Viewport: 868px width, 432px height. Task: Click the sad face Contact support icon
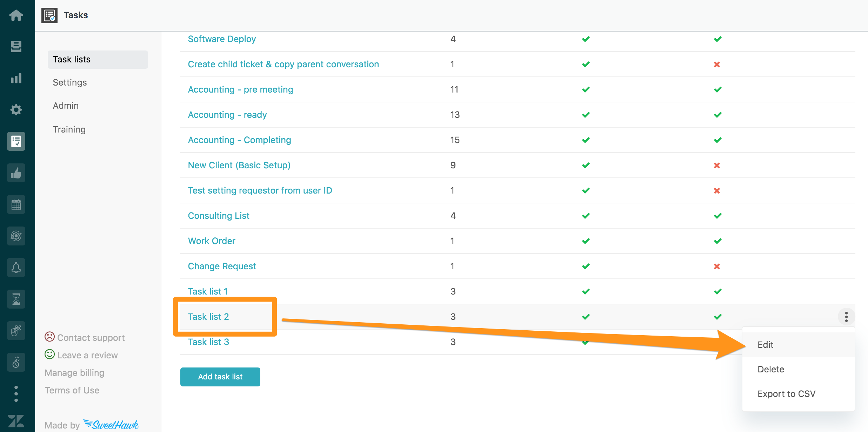click(49, 337)
